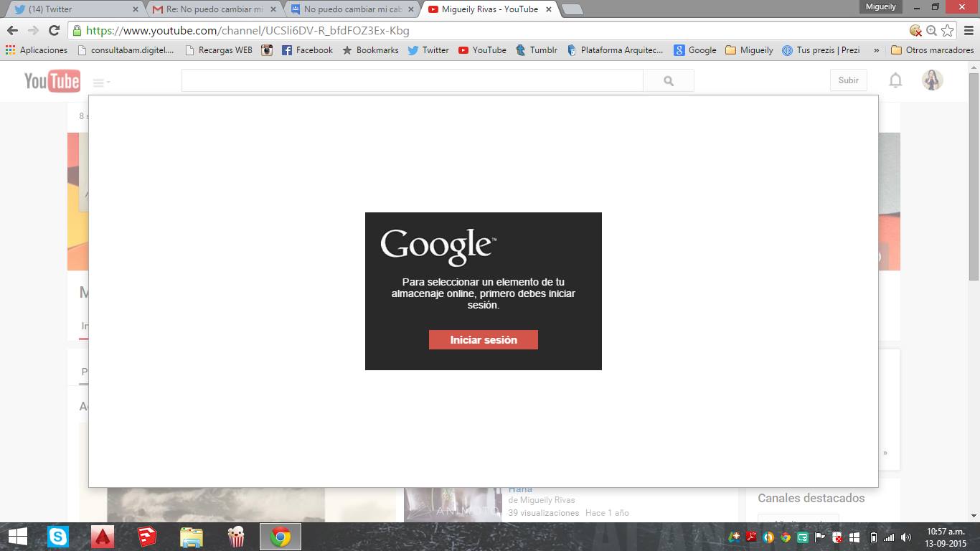Open the Aplicaciones apps shortcut
This screenshot has width=980, height=551.
click(x=37, y=50)
